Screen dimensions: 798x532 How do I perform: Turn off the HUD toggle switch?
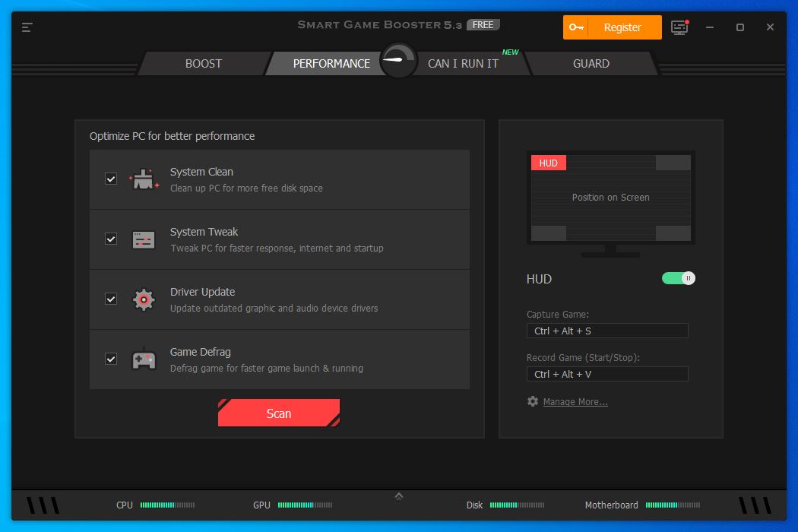(x=679, y=278)
